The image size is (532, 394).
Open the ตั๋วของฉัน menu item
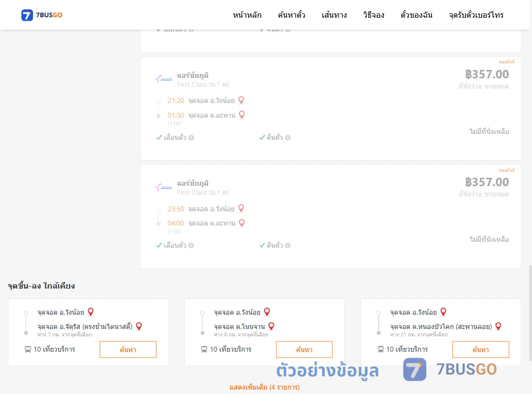[416, 15]
